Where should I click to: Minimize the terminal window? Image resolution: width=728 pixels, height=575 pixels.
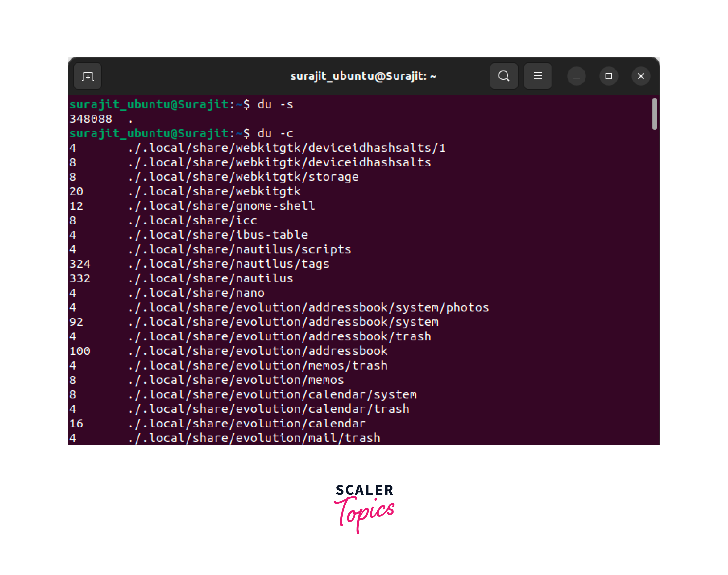576,76
